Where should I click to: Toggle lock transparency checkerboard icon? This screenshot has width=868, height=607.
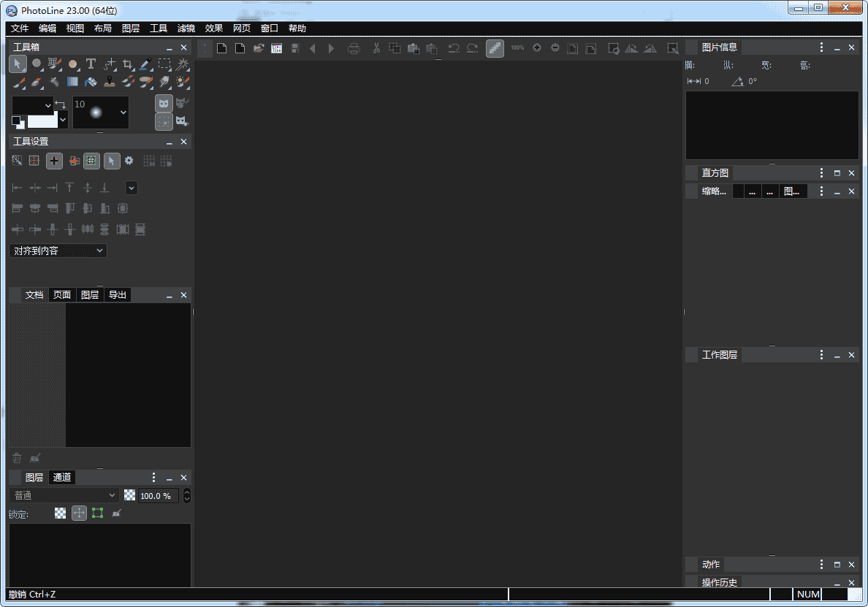click(61, 514)
